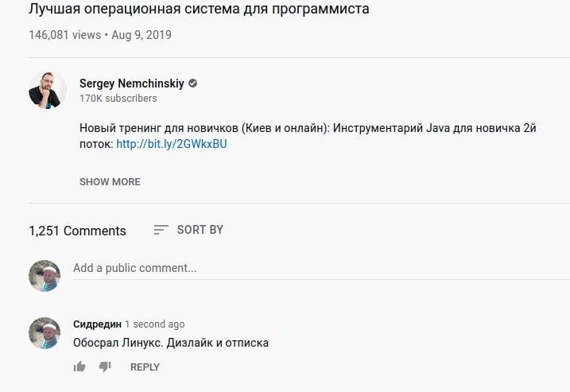Click the "1 second ago" comment timestamp

click(x=155, y=324)
